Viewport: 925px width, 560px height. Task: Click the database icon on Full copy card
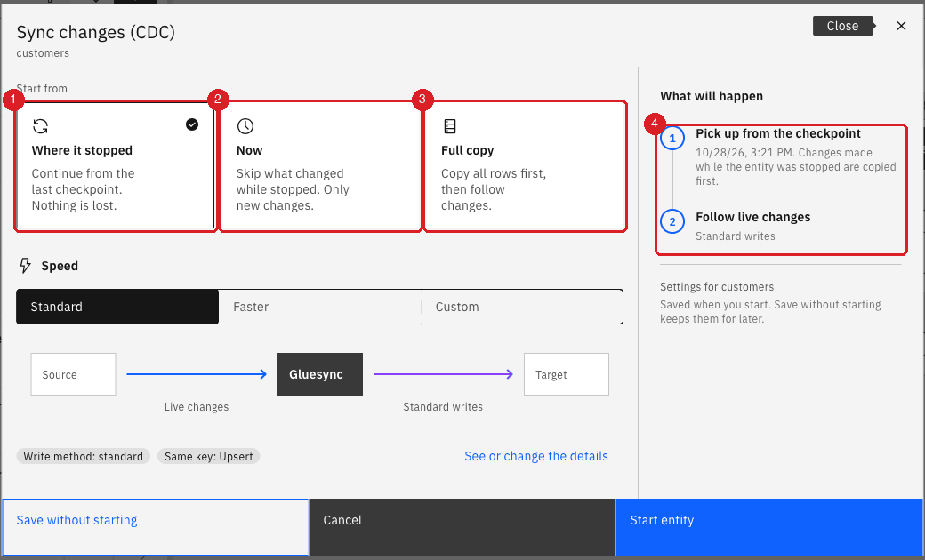[450, 126]
